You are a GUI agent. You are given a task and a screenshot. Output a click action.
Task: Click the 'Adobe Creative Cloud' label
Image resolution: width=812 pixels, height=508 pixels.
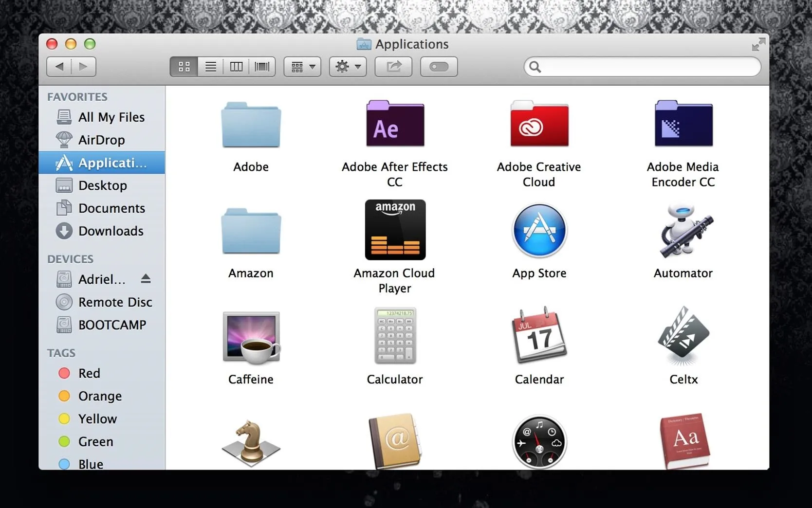point(539,174)
